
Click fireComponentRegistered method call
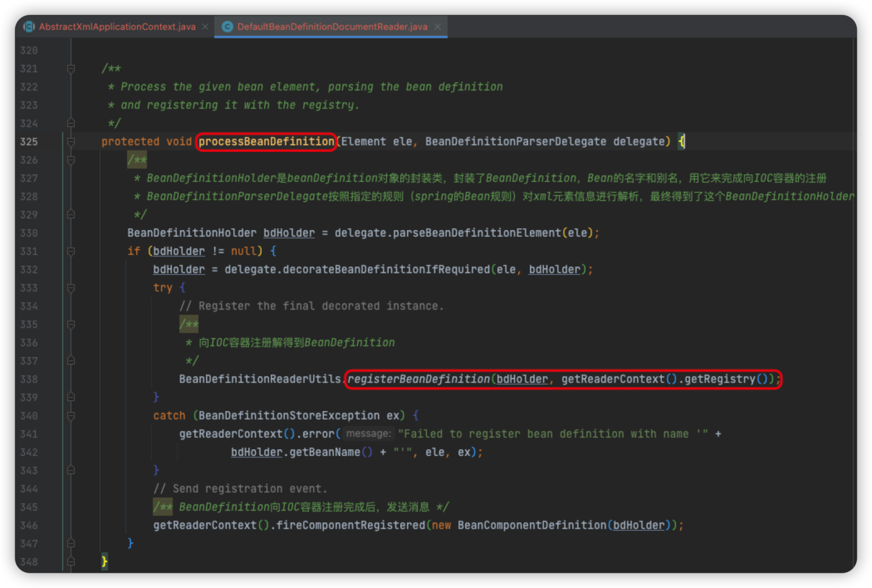click(351, 525)
